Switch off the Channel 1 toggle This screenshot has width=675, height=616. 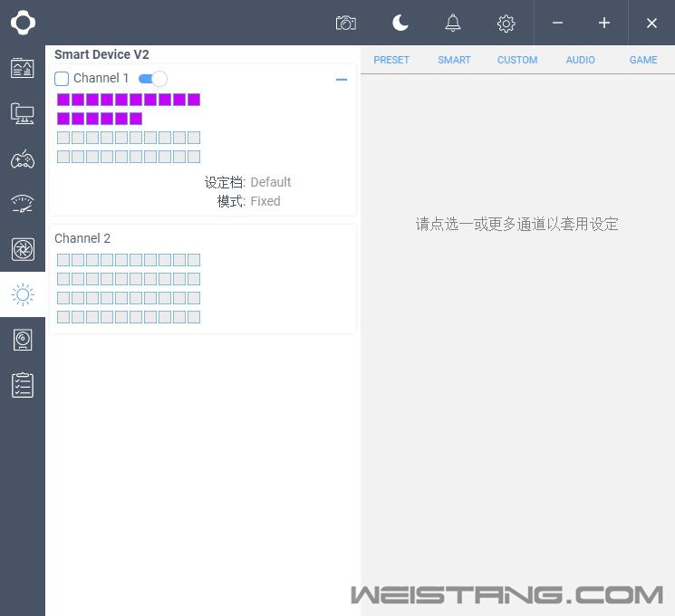pyautogui.click(x=152, y=79)
